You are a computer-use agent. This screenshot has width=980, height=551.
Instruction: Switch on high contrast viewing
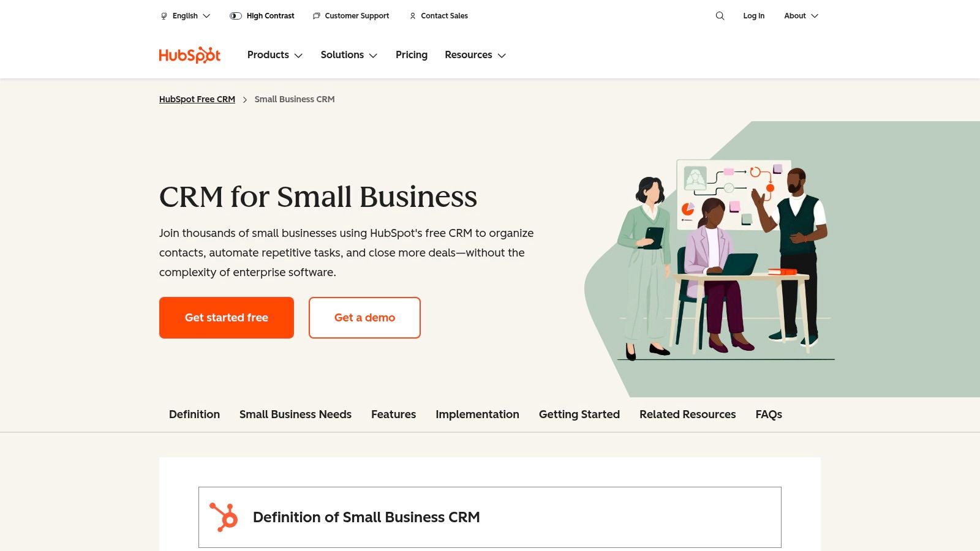pyautogui.click(x=262, y=16)
